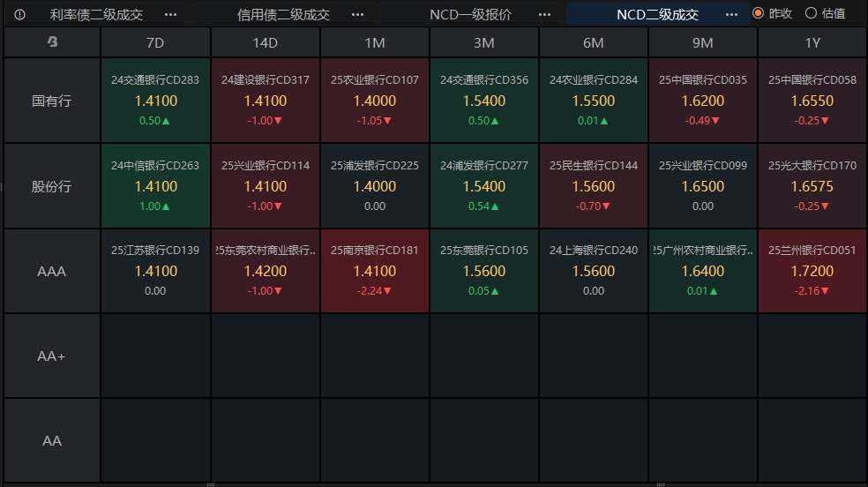Open 25兴业银行CD114 cell
Image resolution: width=868 pixels, height=487 pixels.
click(x=266, y=186)
